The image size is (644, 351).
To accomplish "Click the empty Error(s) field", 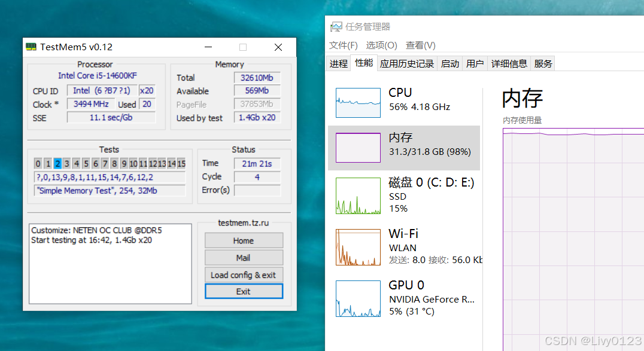I will [257, 190].
